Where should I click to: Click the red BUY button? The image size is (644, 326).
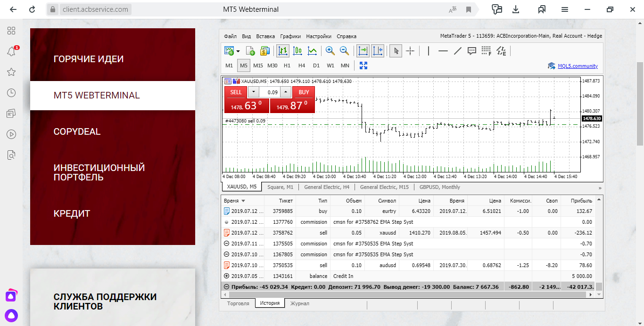point(304,92)
